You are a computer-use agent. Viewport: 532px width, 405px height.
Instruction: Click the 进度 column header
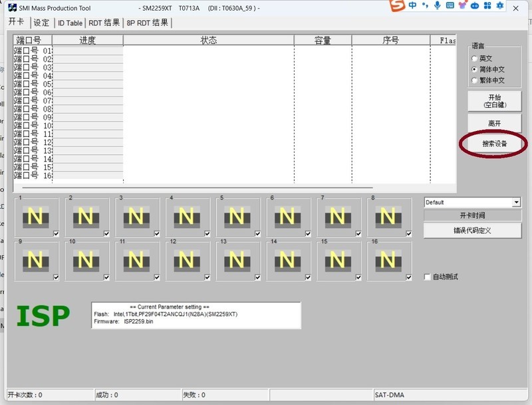88,40
